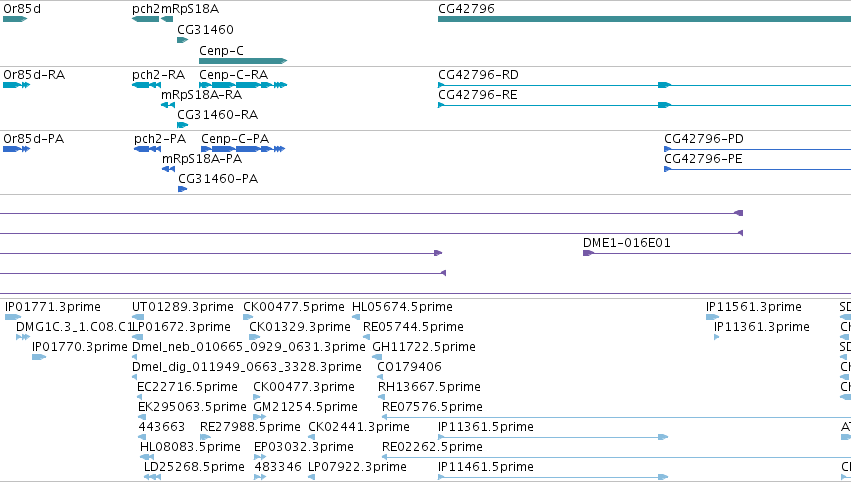The height and width of the screenshot is (482, 851).
Task: Select the RE02262.5prime EST label
Action: [433, 448]
